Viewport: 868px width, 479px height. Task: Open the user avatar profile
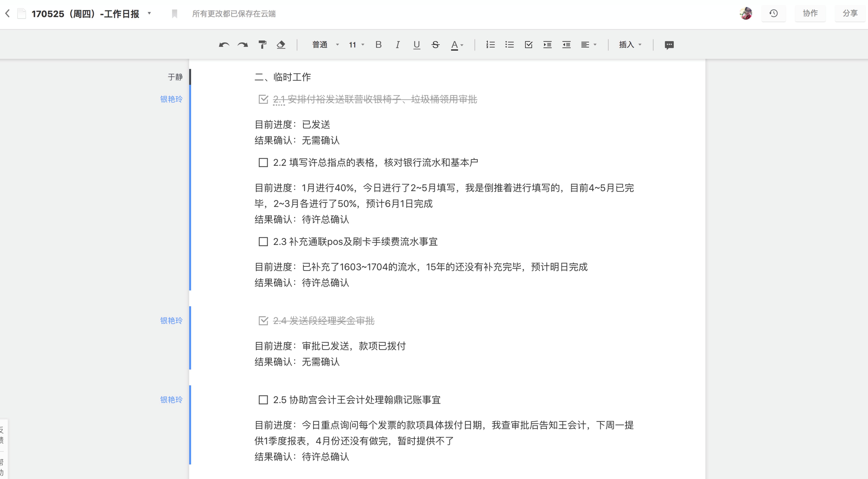point(746,13)
